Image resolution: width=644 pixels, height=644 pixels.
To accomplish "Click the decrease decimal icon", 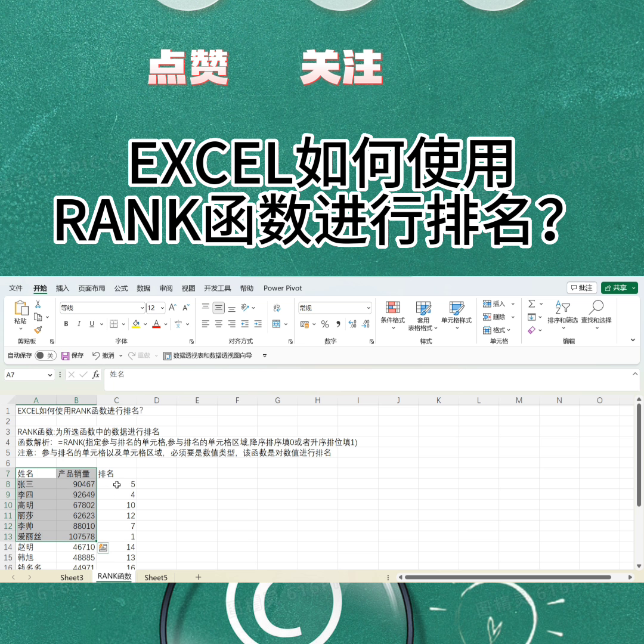I will (x=366, y=324).
